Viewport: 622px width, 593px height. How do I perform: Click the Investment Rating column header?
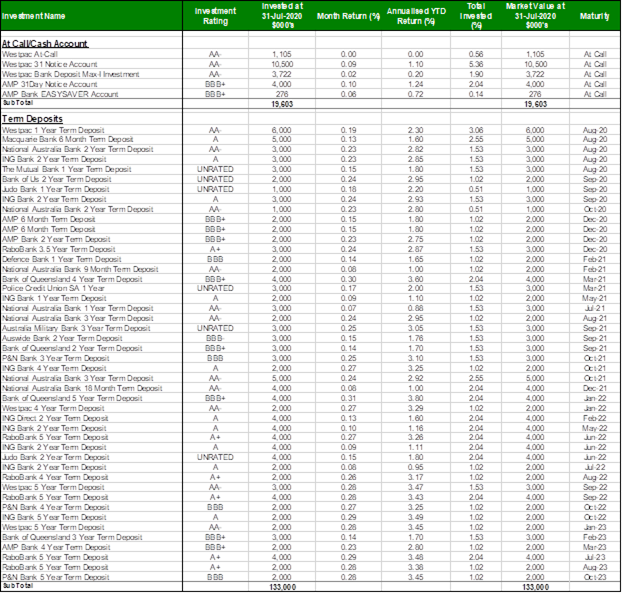(x=215, y=16)
